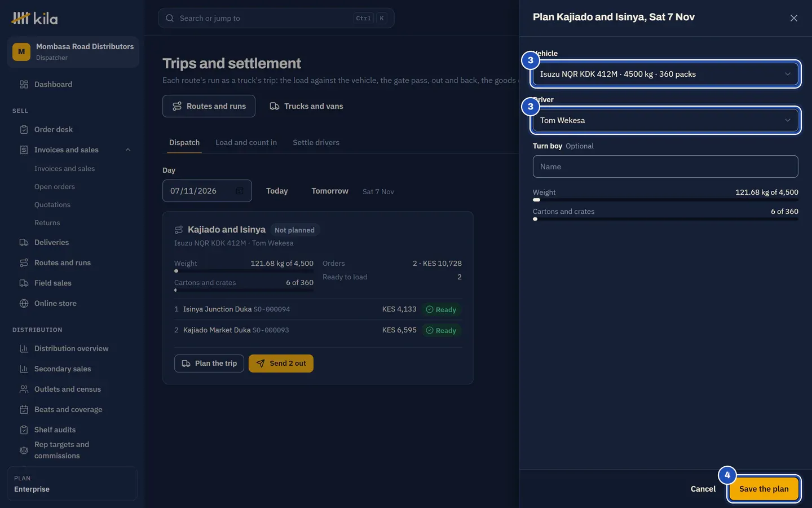Click the Online store globe icon
Screen dimensions: 812x508
click(24, 304)
